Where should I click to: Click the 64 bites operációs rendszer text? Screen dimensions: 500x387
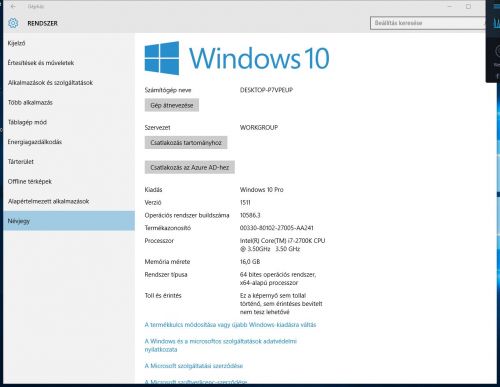click(278, 278)
